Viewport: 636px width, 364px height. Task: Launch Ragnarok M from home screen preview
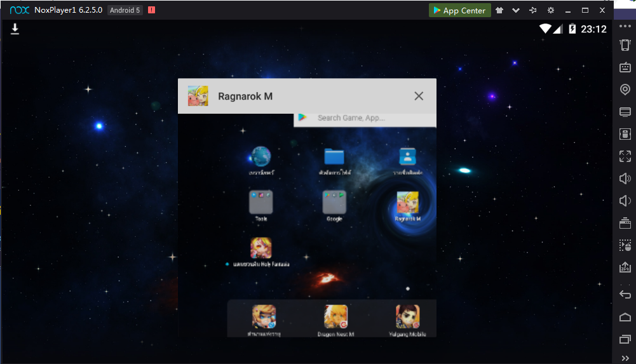click(x=408, y=202)
